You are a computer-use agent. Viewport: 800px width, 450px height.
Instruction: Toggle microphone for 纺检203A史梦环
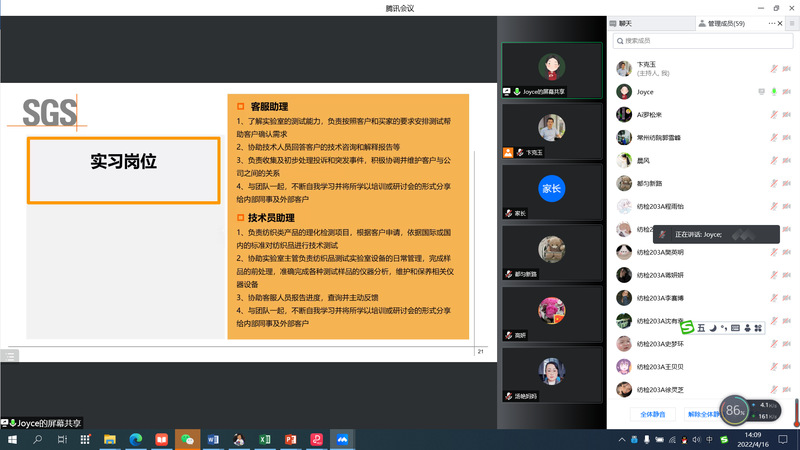coord(774,344)
